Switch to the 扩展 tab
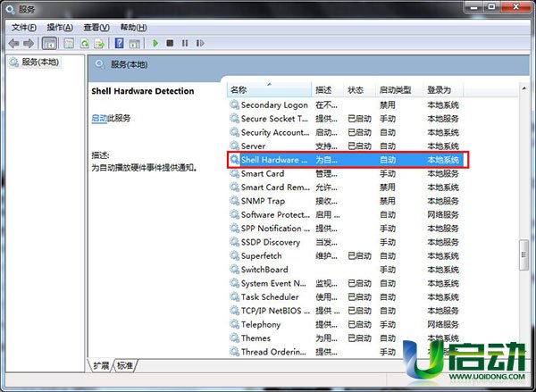This screenshot has height=392, width=536. 101,365
